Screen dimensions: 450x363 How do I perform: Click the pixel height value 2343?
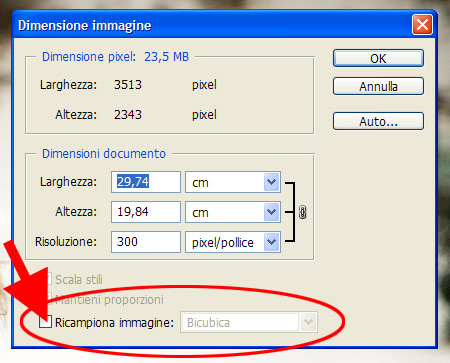click(x=128, y=115)
